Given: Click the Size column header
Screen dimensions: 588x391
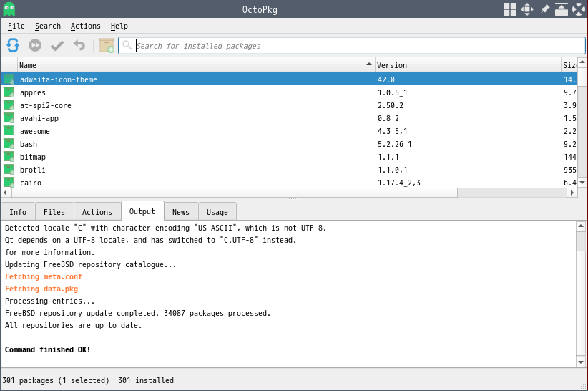Looking at the screenshot, I should coord(569,65).
